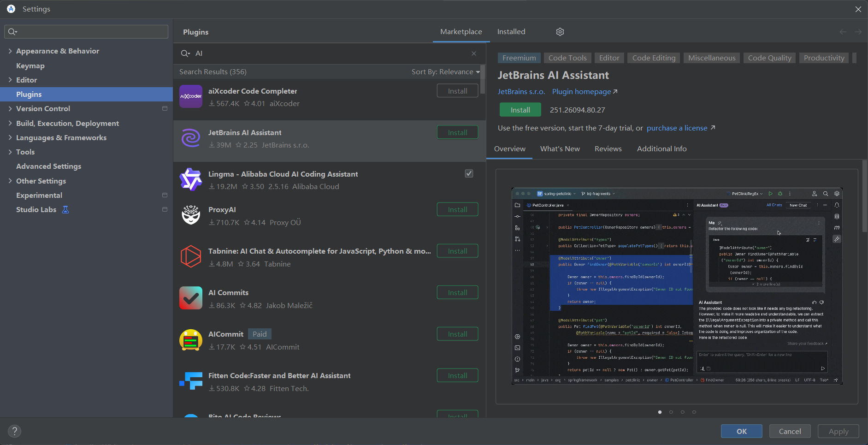This screenshot has width=868, height=445.
Task: Select the fourth screenshot carousel dot
Action: [x=694, y=412]
